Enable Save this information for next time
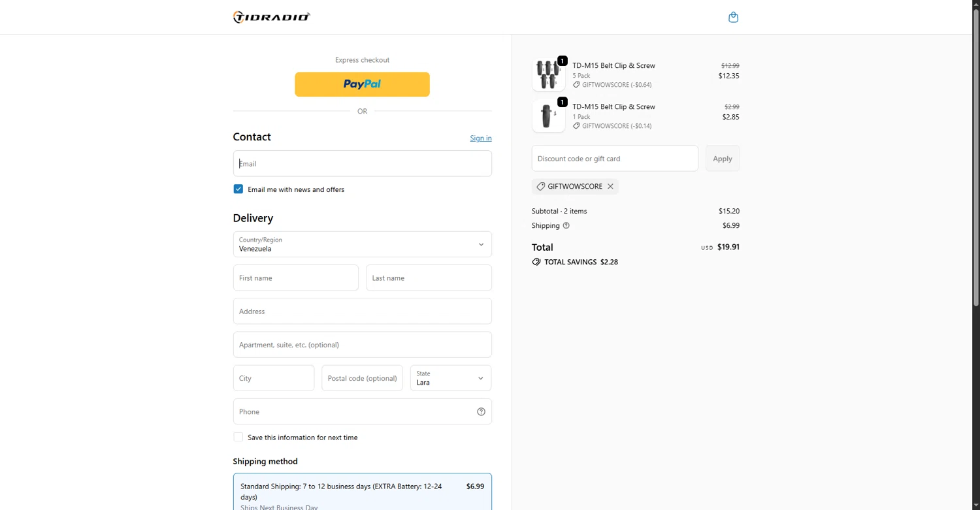Viewport: 980px width, 510px height. 238,438
